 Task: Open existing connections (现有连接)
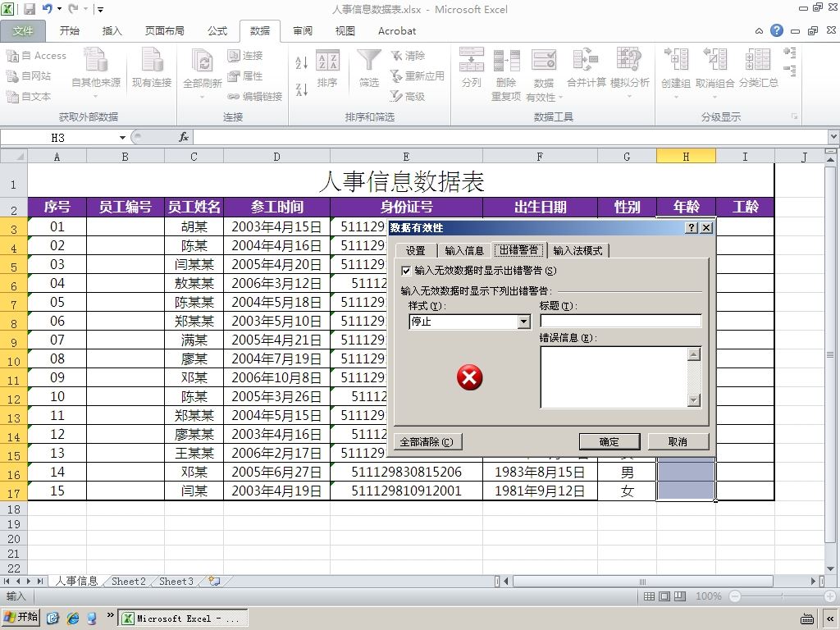(152, 68)
